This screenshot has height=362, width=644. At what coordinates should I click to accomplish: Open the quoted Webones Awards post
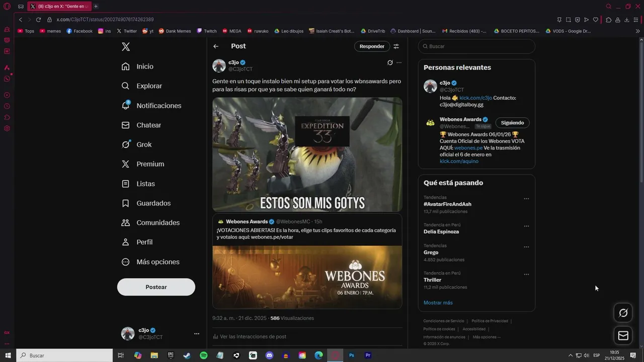tap(307, 261)
